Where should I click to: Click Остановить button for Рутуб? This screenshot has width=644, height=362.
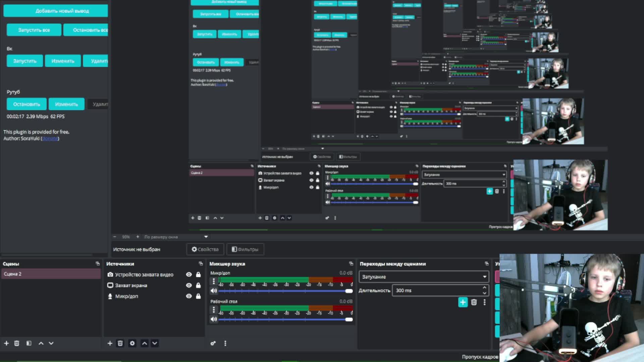tap(26, 104)
